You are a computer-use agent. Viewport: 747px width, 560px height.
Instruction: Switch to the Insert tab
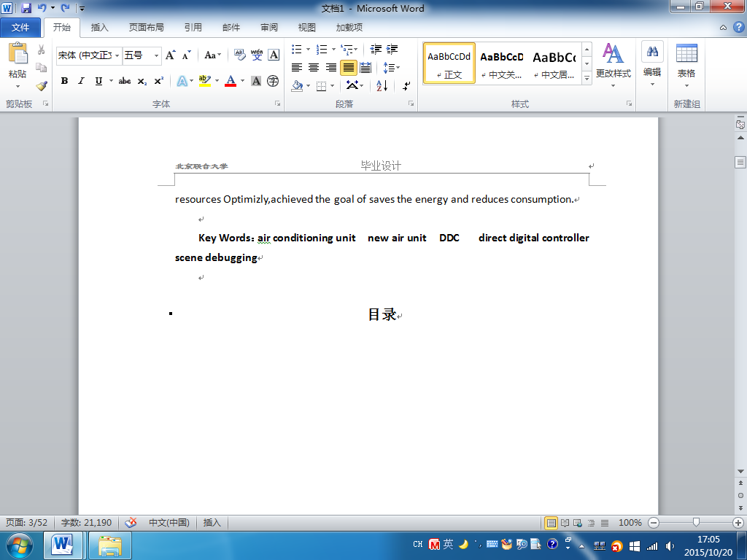pyautogui.click(x=99, y=28)
